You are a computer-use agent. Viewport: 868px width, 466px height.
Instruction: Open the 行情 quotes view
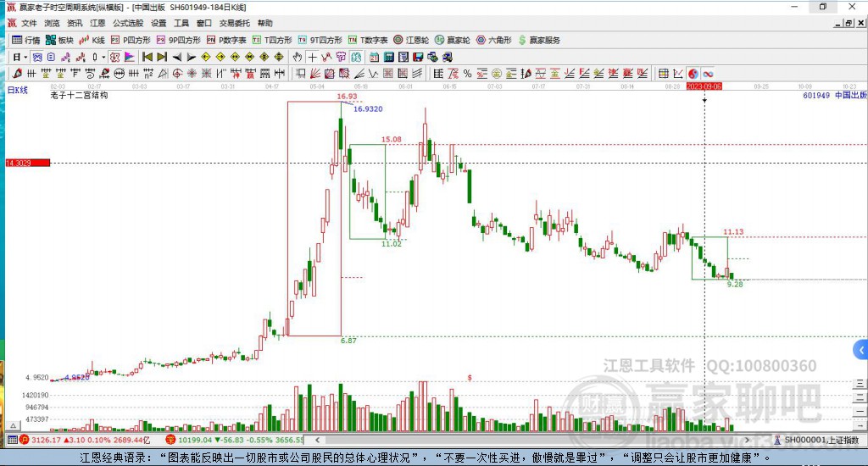click(26, 40)
